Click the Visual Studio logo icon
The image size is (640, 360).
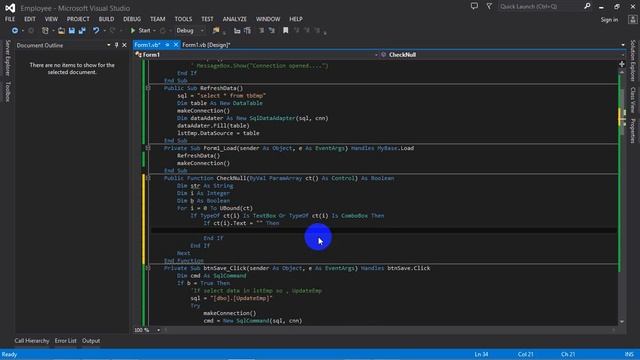[x=10, y=8]
